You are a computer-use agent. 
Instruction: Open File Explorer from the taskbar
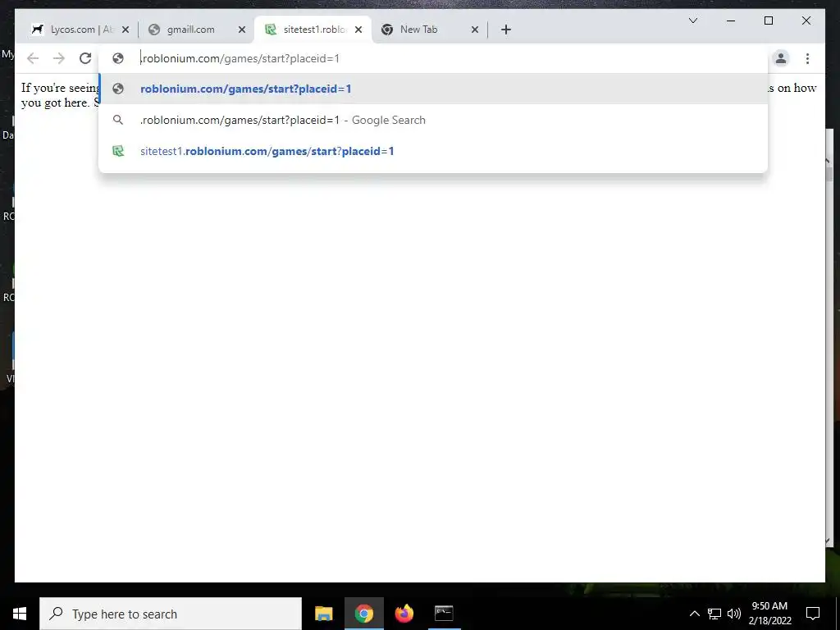pos(323,614)
